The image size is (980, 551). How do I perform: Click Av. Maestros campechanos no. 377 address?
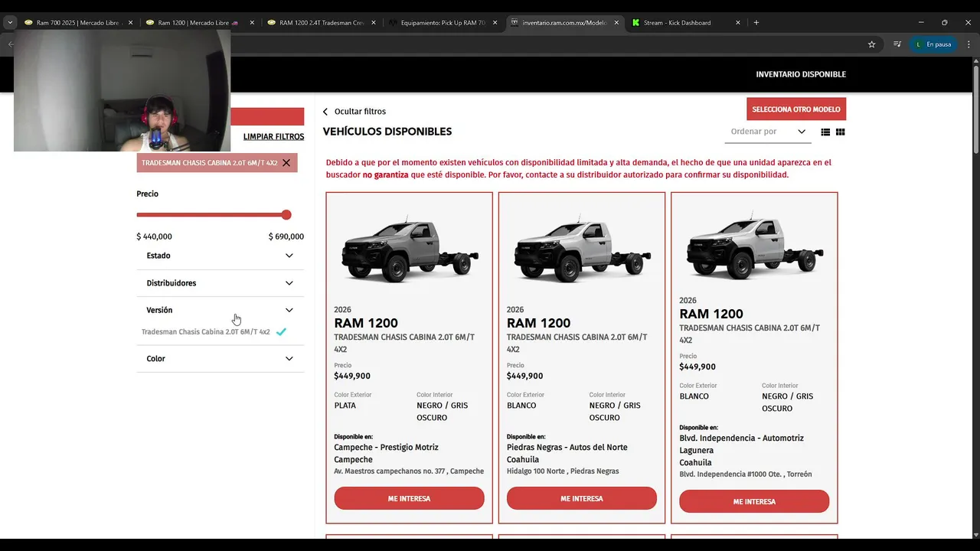tap(409, 471)
